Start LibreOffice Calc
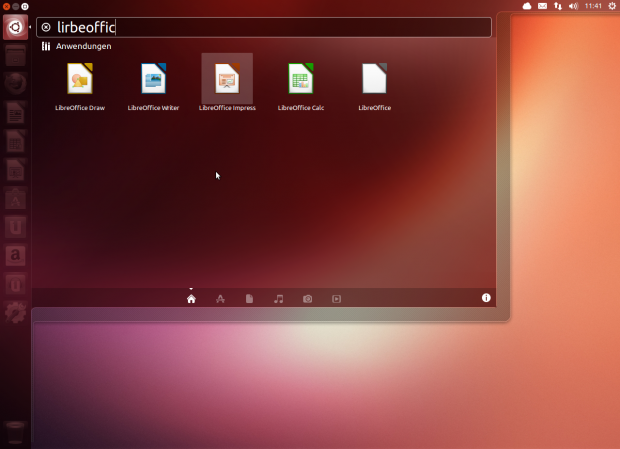620x449 pixels. [x=301, y=78]
